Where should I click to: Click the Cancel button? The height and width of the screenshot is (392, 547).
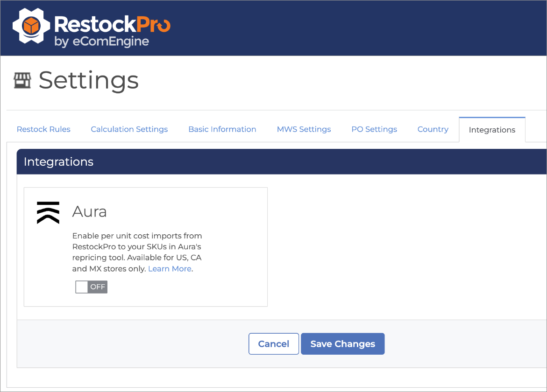coord(274,344)
